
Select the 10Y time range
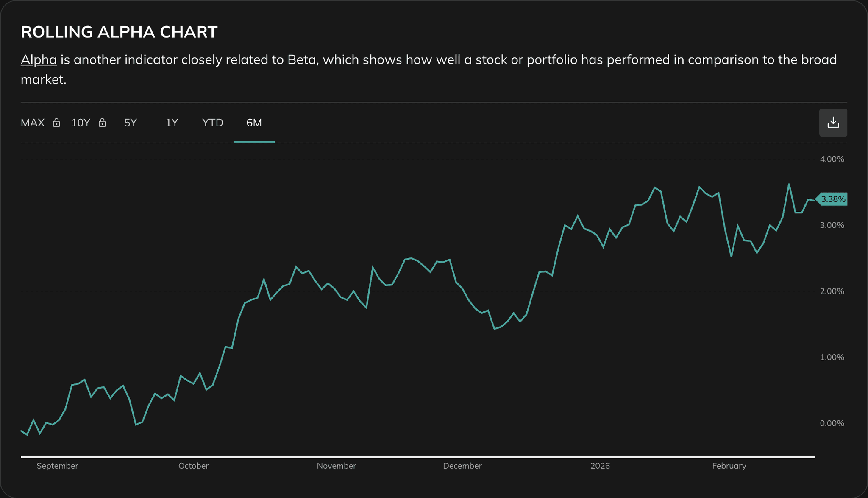coord(81,123)
